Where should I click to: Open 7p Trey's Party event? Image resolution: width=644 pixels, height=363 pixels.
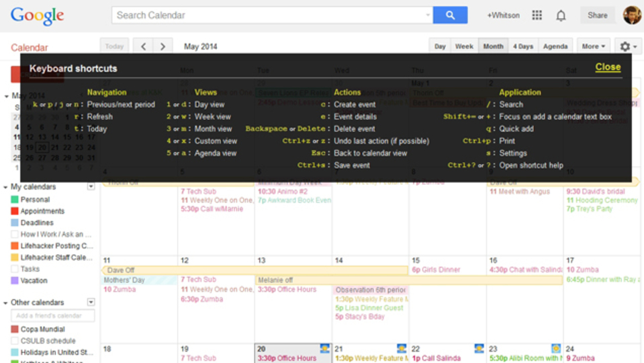(589, 209)
